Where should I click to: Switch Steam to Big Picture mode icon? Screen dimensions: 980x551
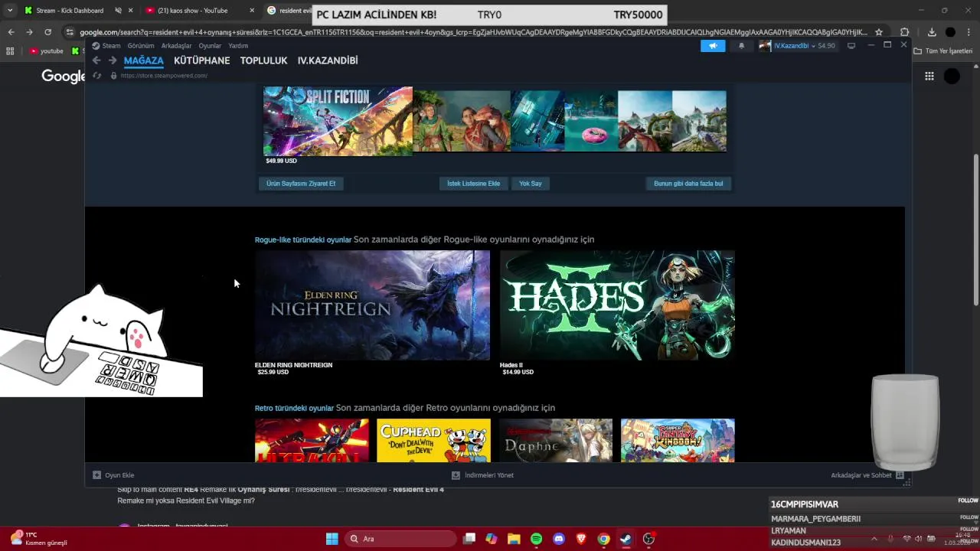coord(851,46)
